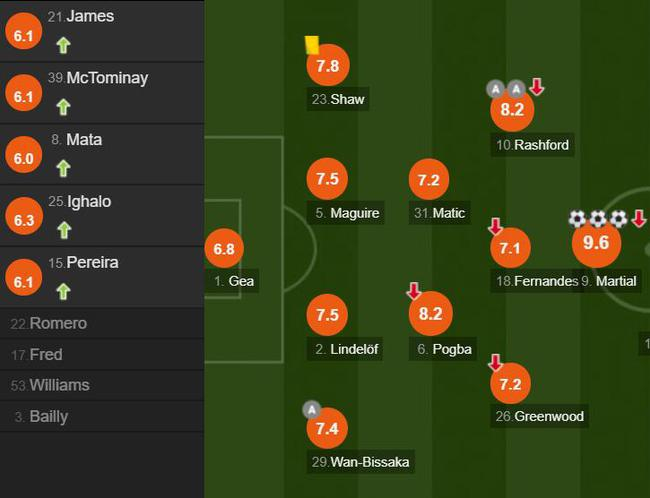Open Maguire's 7.5 rating circle

click(327, 180)
